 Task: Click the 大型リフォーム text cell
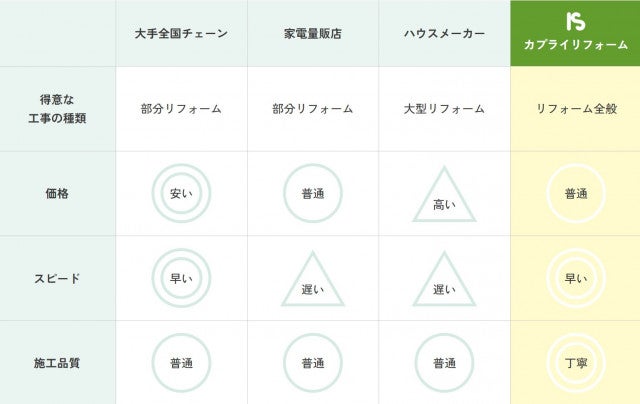[444, 108]
